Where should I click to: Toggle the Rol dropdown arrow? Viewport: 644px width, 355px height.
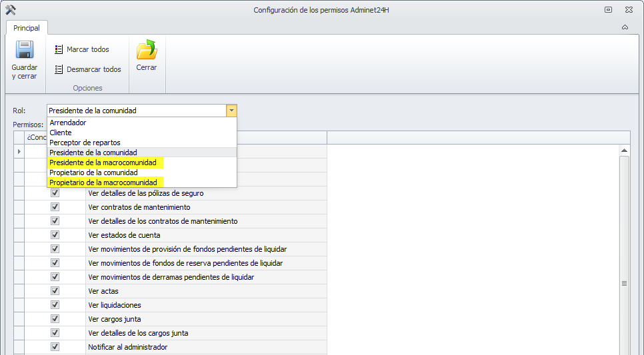click(x=231, y=111)
